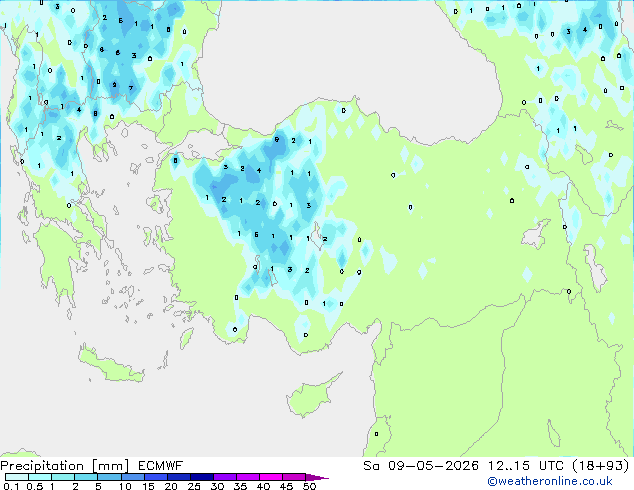Click the legend value '0.1'
The image size is (634, 490).
[11, 486]
